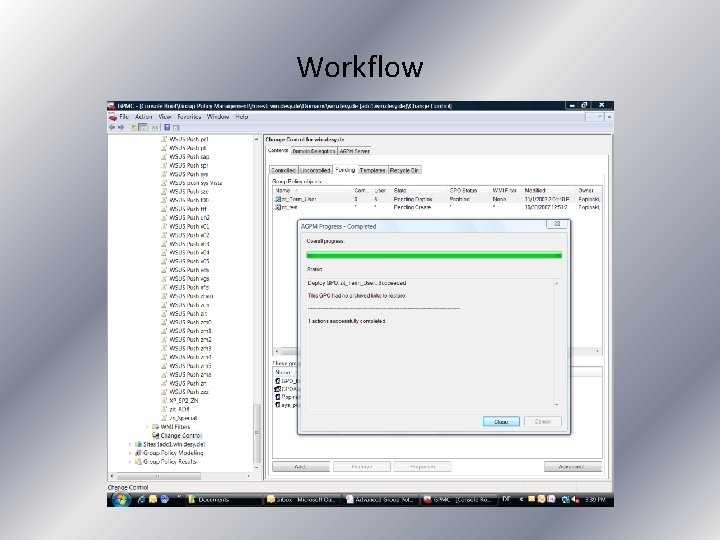This screenshot has height=540, width=720.
Task: Select the Contents tab
Action: tap(278, 150)
